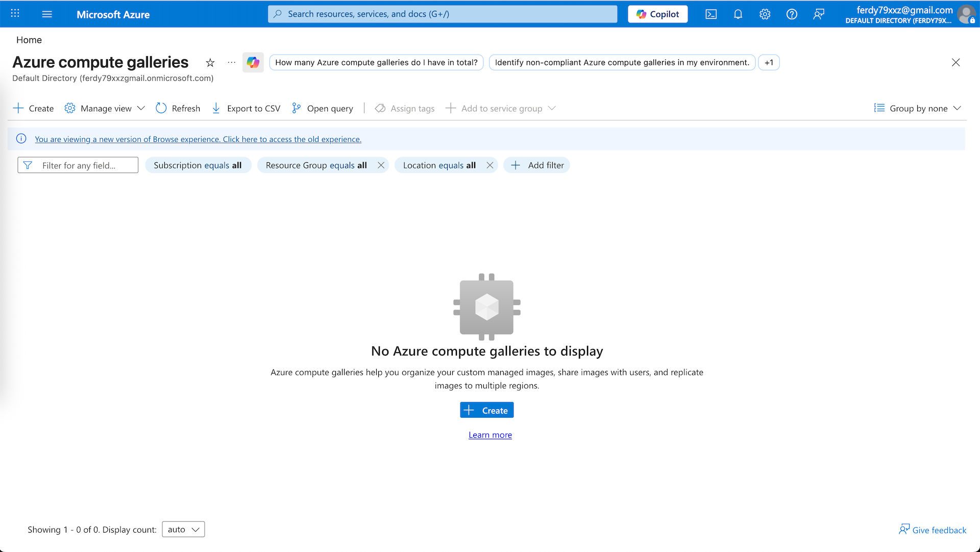Open the portal hamburger menu
Screen dimensions: 980x552
tap(47, 14)
